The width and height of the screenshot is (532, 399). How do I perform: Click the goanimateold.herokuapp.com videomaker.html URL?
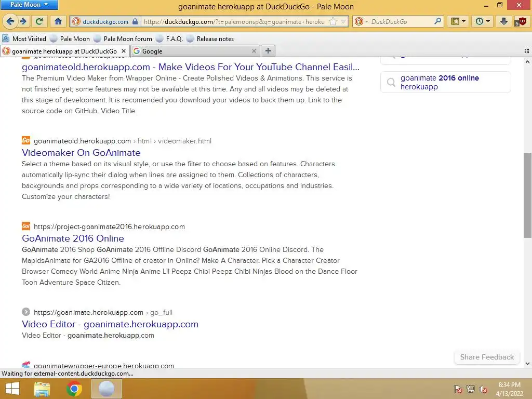(x=123, y=141)
